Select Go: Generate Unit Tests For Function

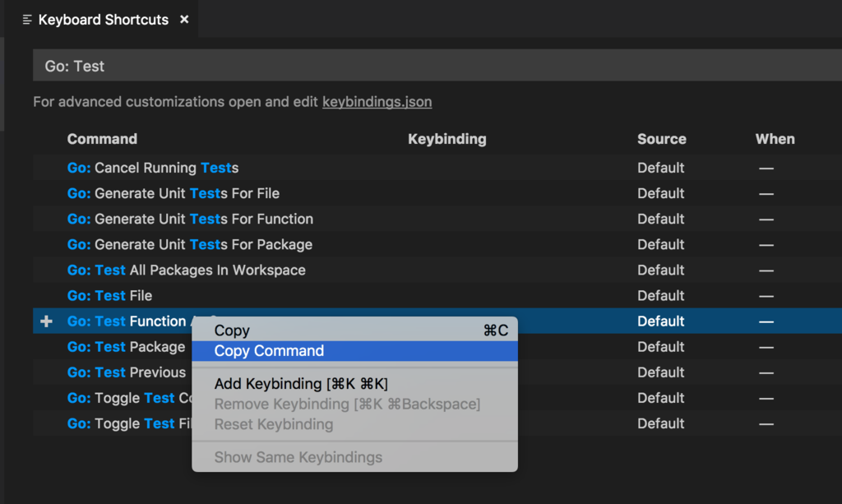coord(437,219)
